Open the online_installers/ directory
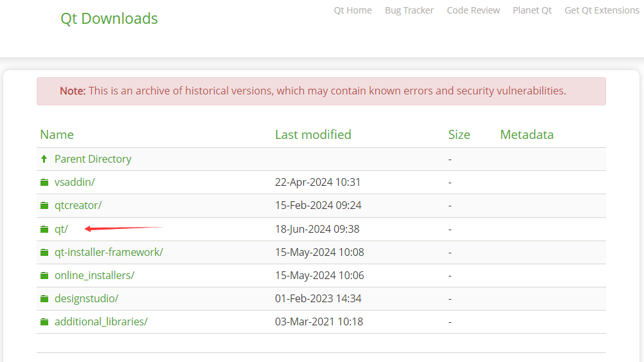 tap(94, 275)
